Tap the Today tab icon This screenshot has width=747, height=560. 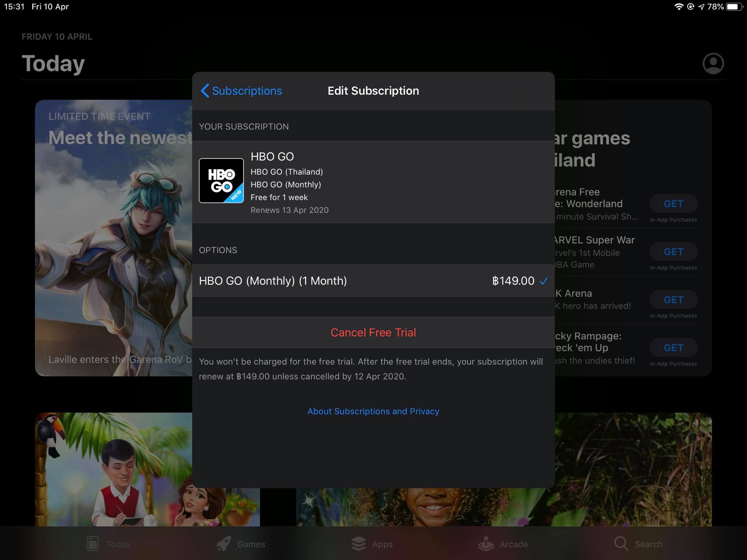coord(93,544)
